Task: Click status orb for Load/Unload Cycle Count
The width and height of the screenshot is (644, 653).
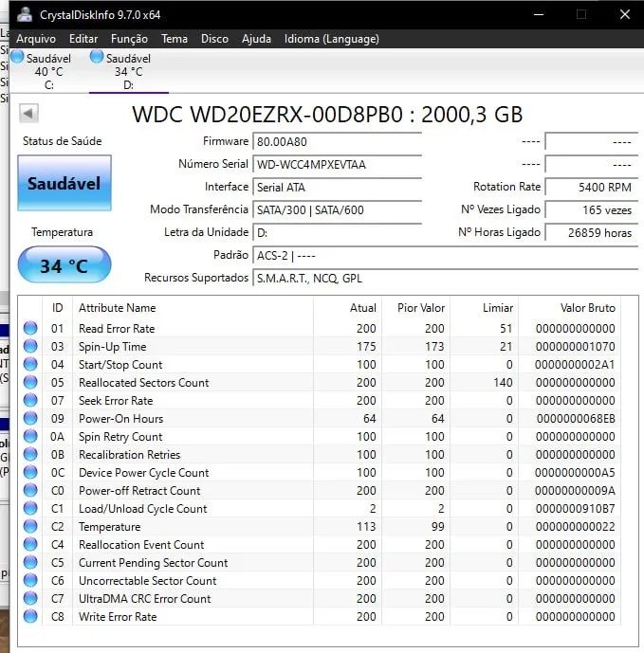Action: click(30, 508)
